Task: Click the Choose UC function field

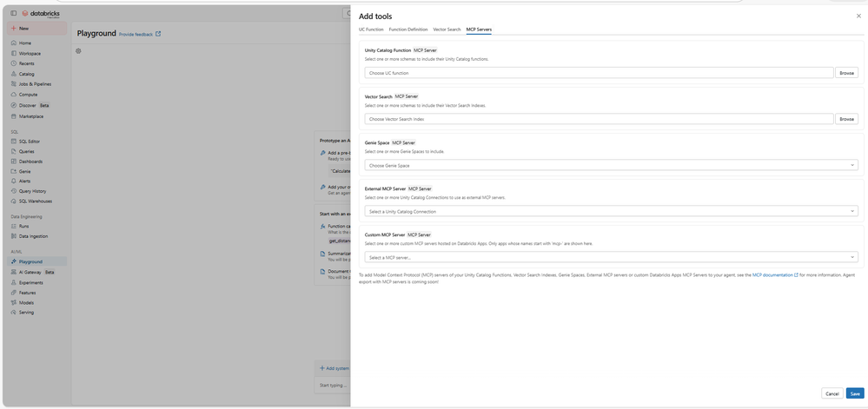Action: click(599, 72)
